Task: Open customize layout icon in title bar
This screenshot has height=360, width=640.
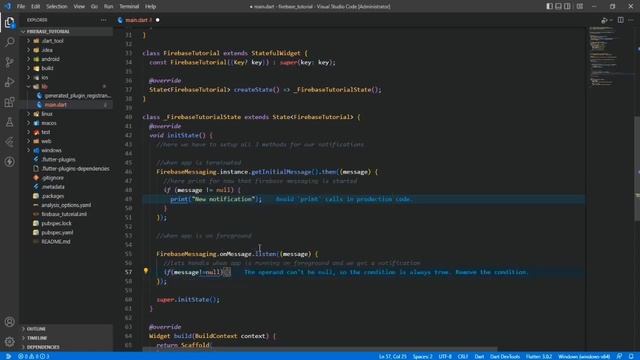Action: (x=580, y=6)
